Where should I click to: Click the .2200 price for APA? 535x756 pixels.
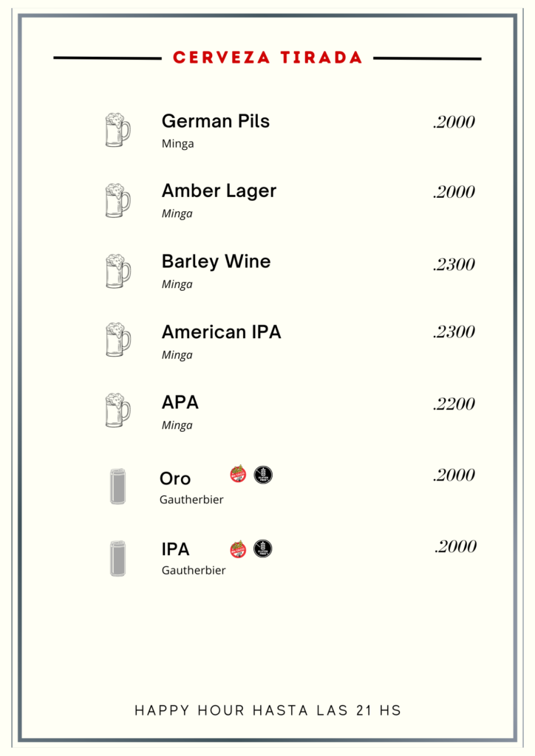pos(454,404)
